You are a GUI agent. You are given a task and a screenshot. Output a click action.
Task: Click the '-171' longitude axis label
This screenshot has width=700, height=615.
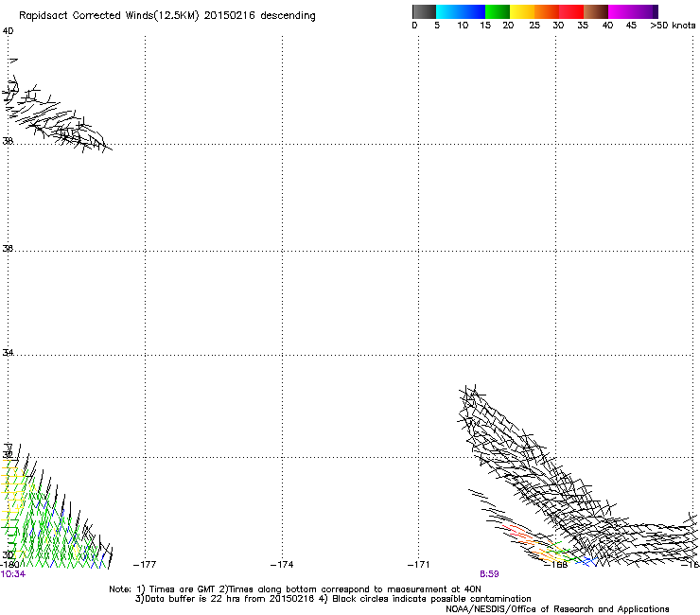click(x=419, y=565)
